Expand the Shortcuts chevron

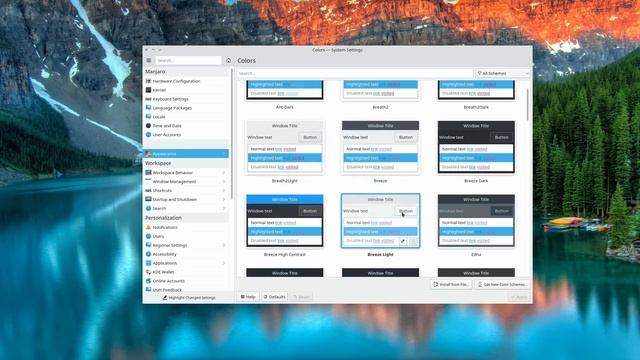click(x=224, y=191)
